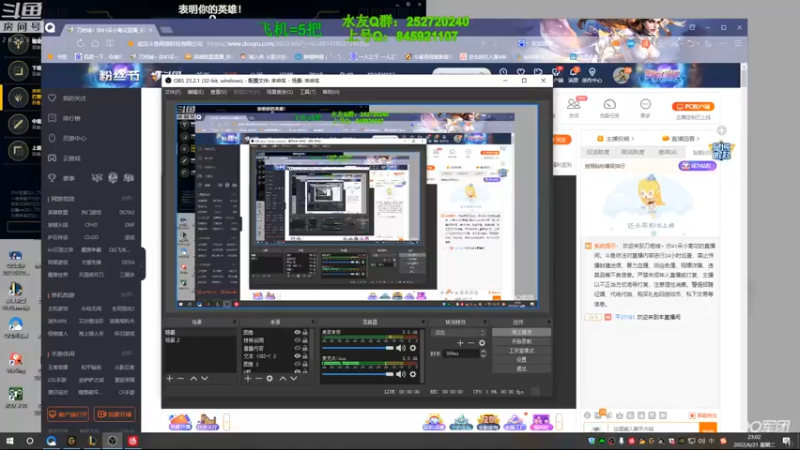This screenshot has height=450, width=800.
Task: Expand 全部 link beside 单机热游 category
Action: 127,294
